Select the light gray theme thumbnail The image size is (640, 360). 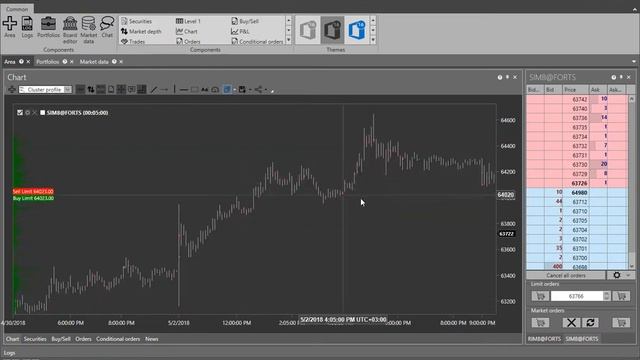pyautogui.click(x=308, y=30)
